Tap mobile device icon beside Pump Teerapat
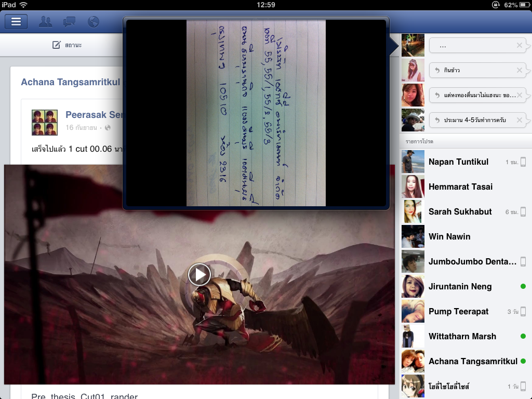532x399 pixels. point(523,312)
